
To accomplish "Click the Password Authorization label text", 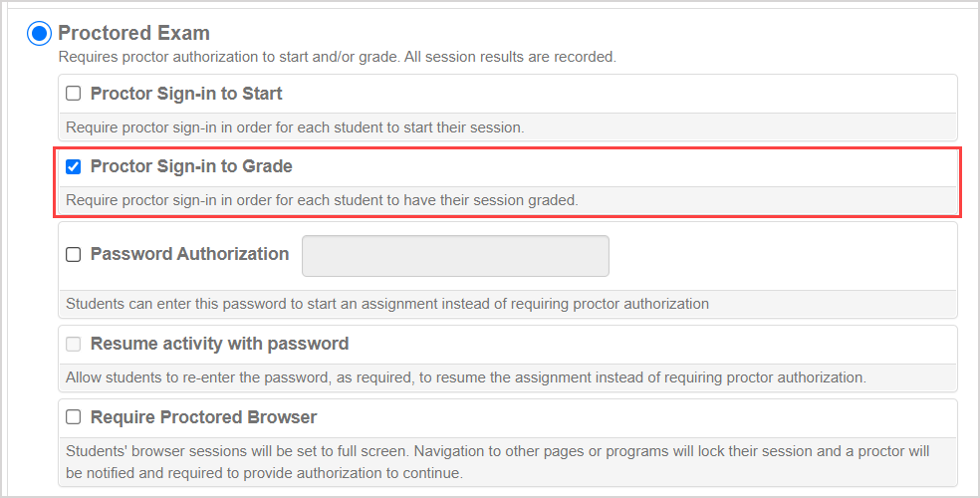I will [189, 254].
